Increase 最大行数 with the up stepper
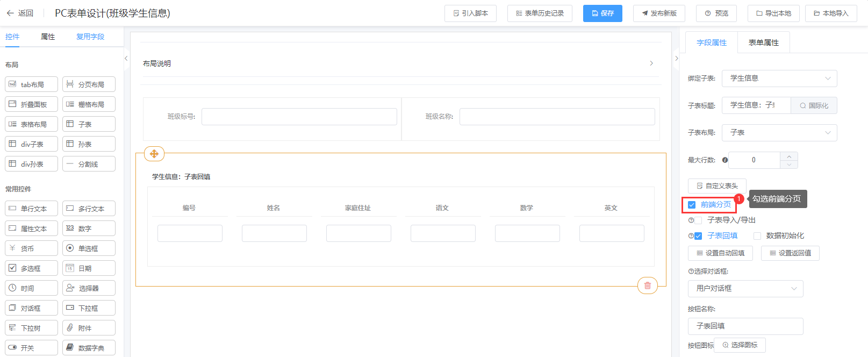Image resolution: width=868 pixels, height=357 pixels. tap(789, 156)
